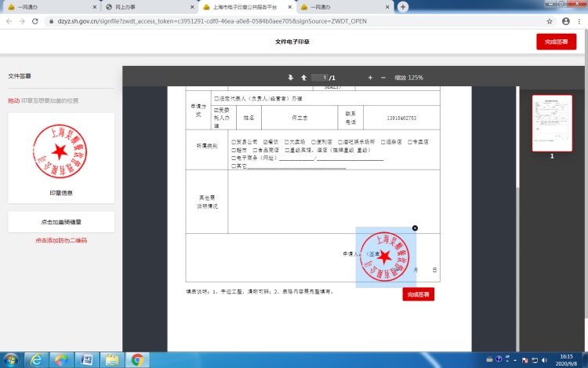Click the page number input field
Screen dimensions: 588x368
pos(319,78)
